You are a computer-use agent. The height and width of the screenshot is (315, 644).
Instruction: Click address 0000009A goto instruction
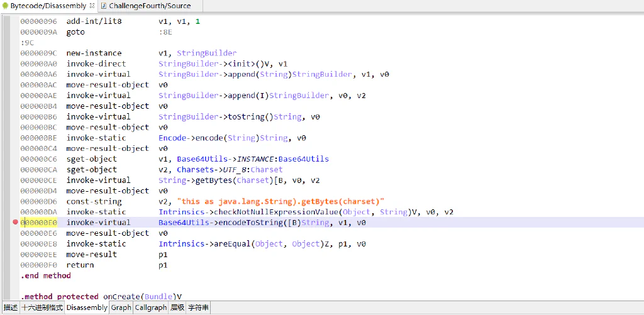pyautogui.click(x=38, y=31)
